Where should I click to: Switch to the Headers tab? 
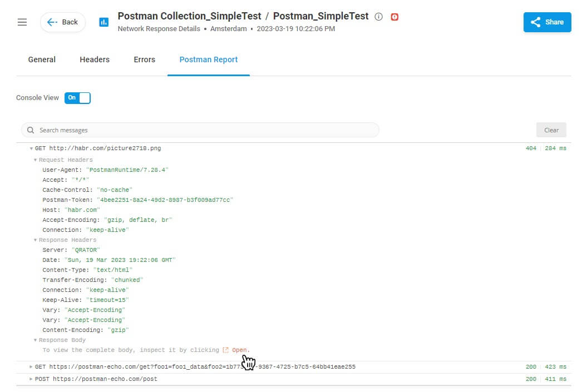click(x=95, y=59)
